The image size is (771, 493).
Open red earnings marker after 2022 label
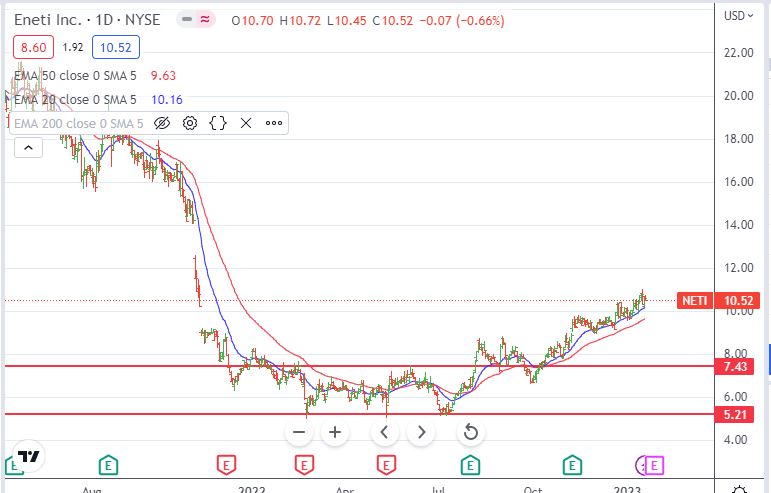point(304,464)
